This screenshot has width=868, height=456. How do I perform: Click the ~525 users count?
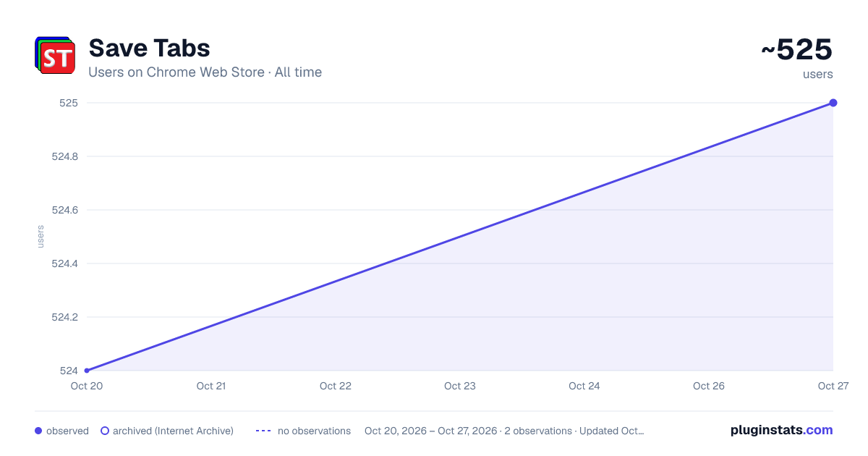796,50
